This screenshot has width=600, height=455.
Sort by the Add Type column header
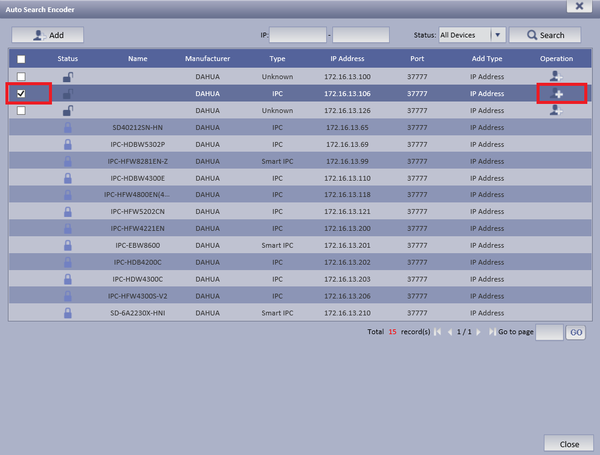coord(487,59)
